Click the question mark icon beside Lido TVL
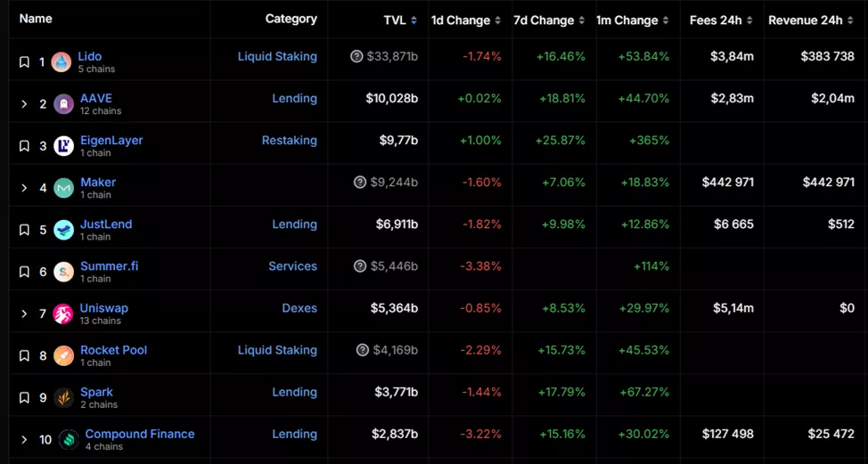The width and height of the screenshot is (868, 464). [x=357, y=57]
